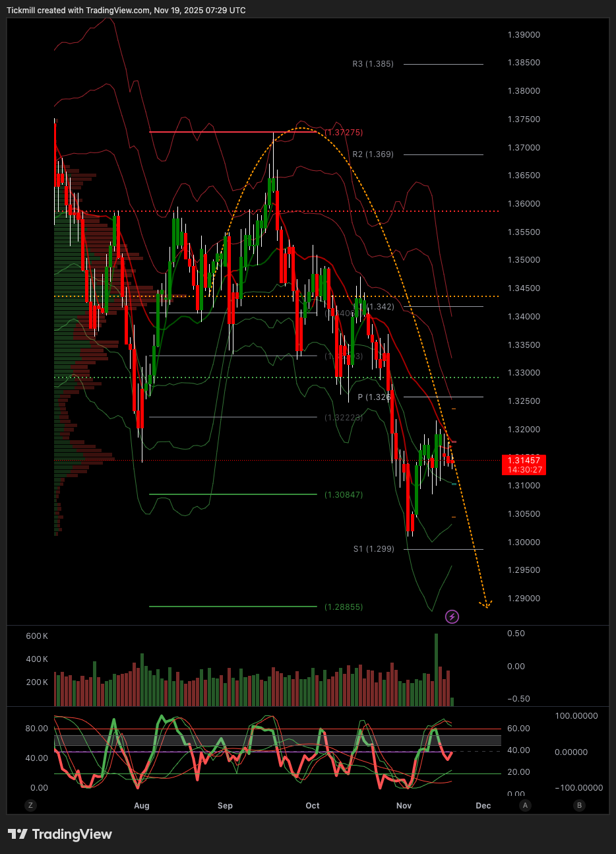The width and height of the screenshot is (616, 854).
Task: Click the Z timezone button on time axis
Action: coord(30,805)
